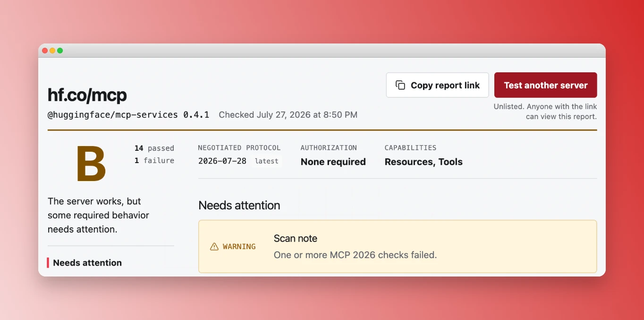The image size is (644, 320).
Task: Click the One or more MCP 2026 checks failed message
Action: tap(356, 255)
